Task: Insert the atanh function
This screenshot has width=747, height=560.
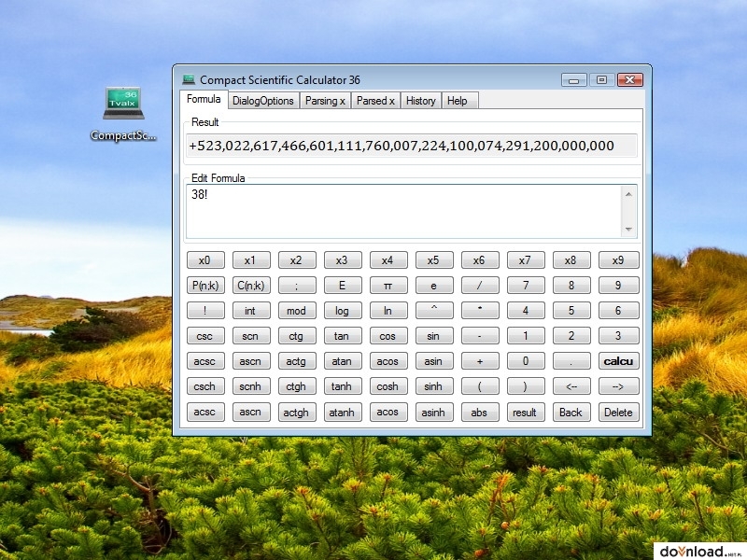Action: pyautogui.click(x=343, y=413)
